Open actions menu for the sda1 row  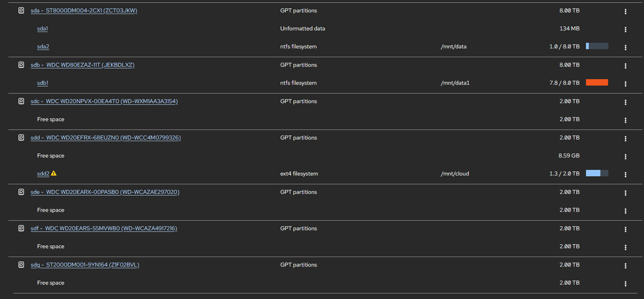coord(625,29)
